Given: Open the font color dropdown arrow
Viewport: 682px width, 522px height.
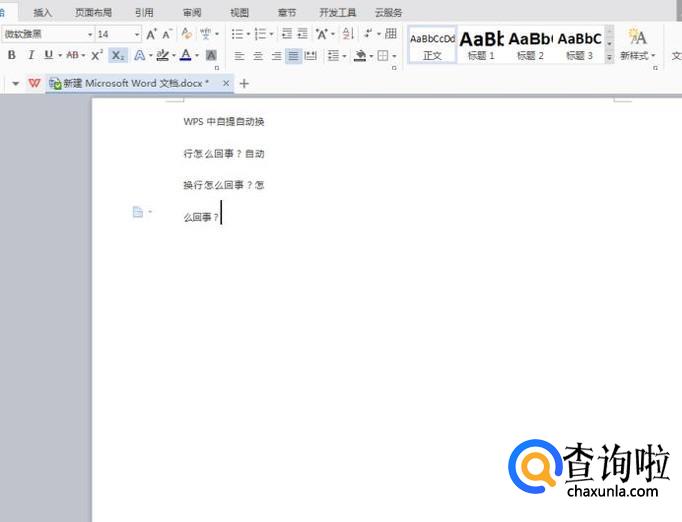Looking at the screenshot, I should pos(197,56).
